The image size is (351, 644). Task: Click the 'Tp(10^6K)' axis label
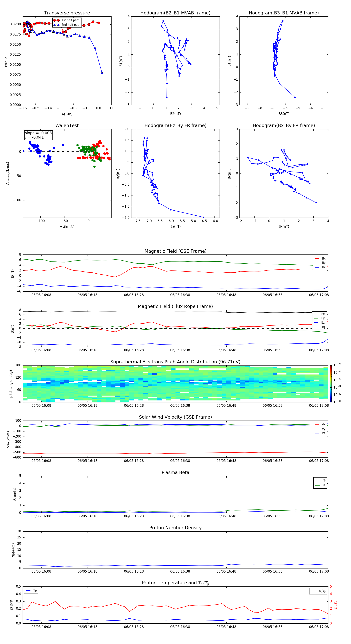[11, 605]
